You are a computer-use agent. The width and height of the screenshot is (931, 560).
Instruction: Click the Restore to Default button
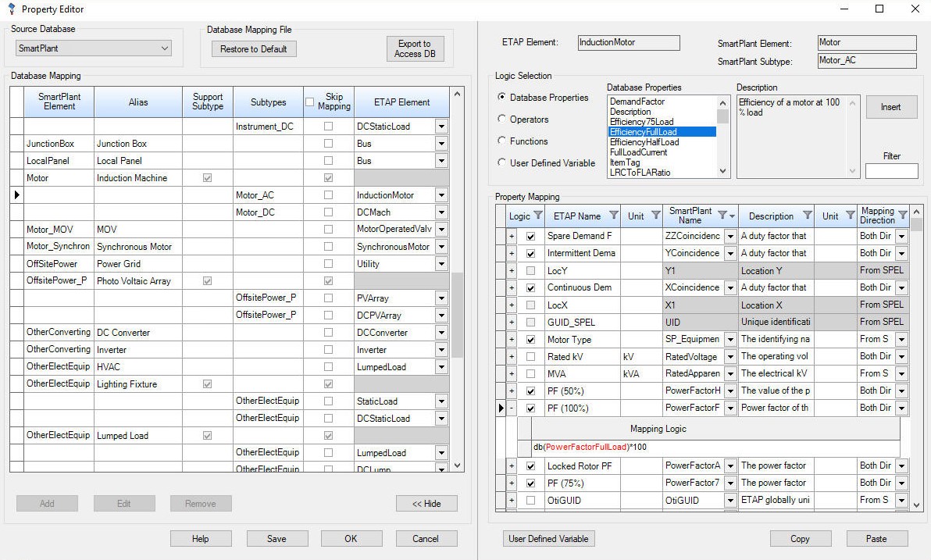coord(253,48)
